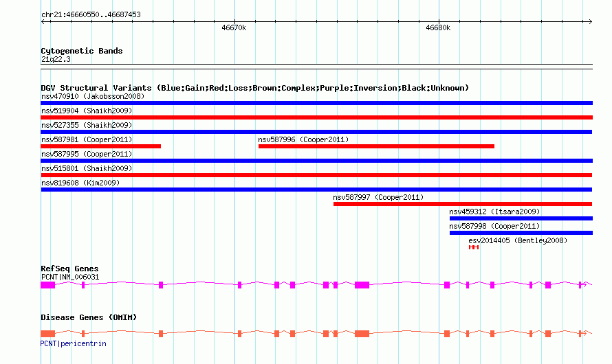Click the nsv470910 (Jakobsson2008) label

pos(93,96)
